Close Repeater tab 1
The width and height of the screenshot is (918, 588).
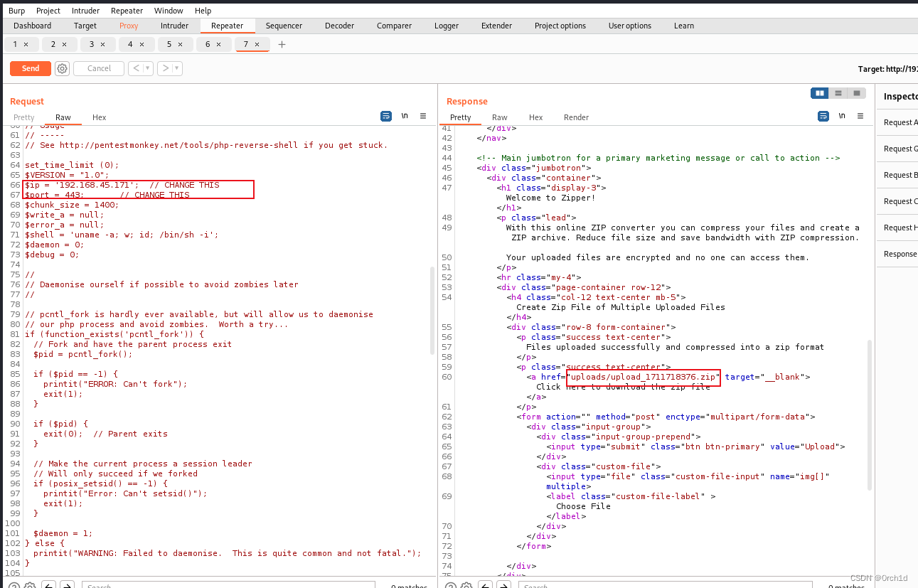(26, 44)
